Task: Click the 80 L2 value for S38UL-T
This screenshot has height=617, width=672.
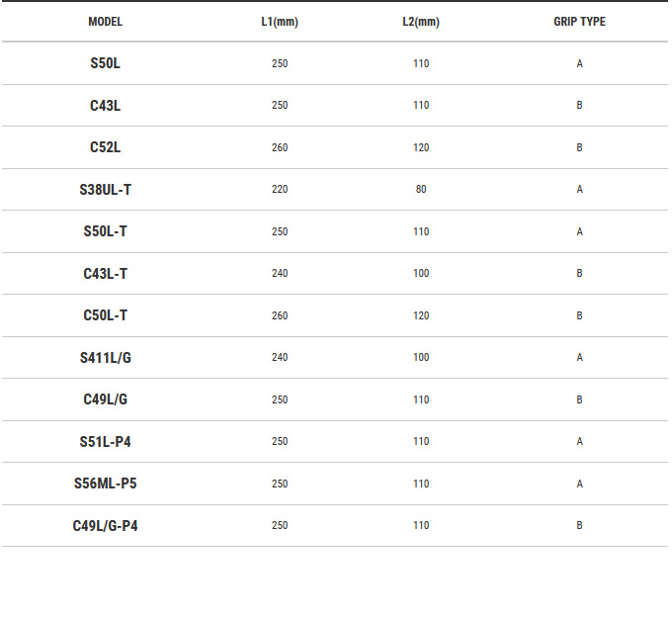Action: (x=421, y=189)
